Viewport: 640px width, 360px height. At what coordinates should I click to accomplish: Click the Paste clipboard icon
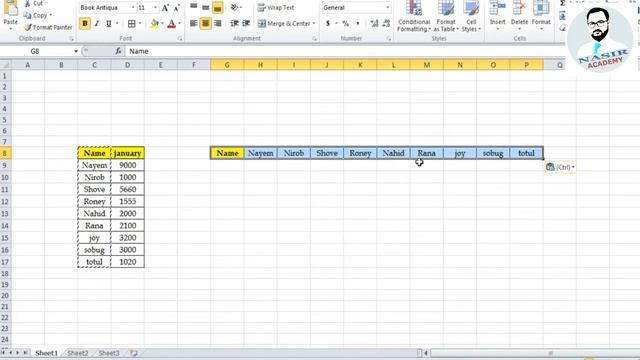11,9
